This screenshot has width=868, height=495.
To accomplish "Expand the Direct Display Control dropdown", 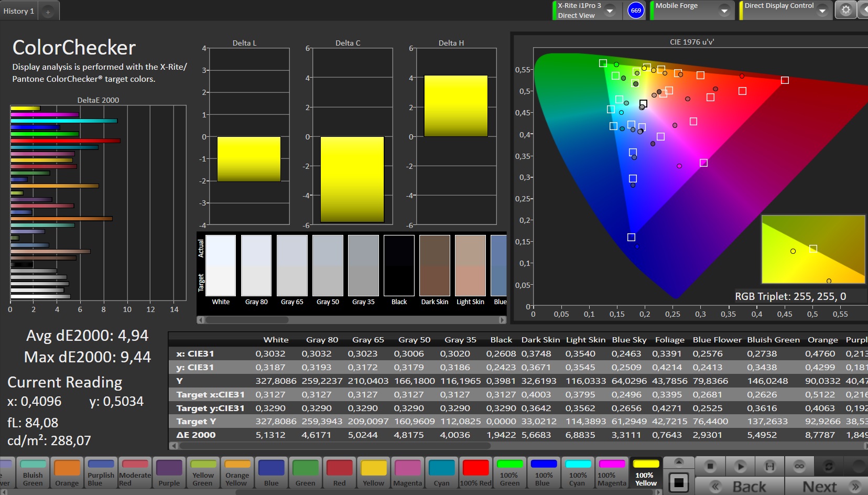I will (822, 10).
